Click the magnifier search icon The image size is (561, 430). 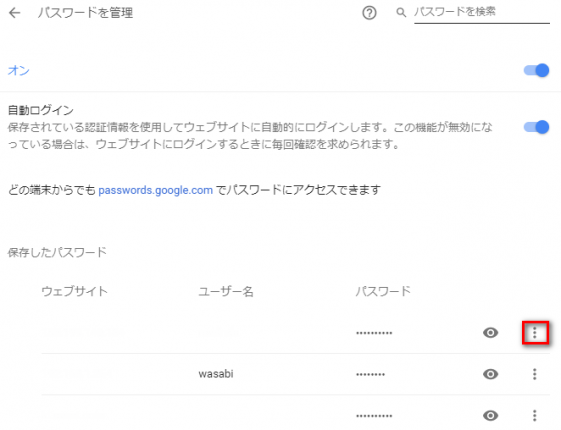click(x=401, y=13)
